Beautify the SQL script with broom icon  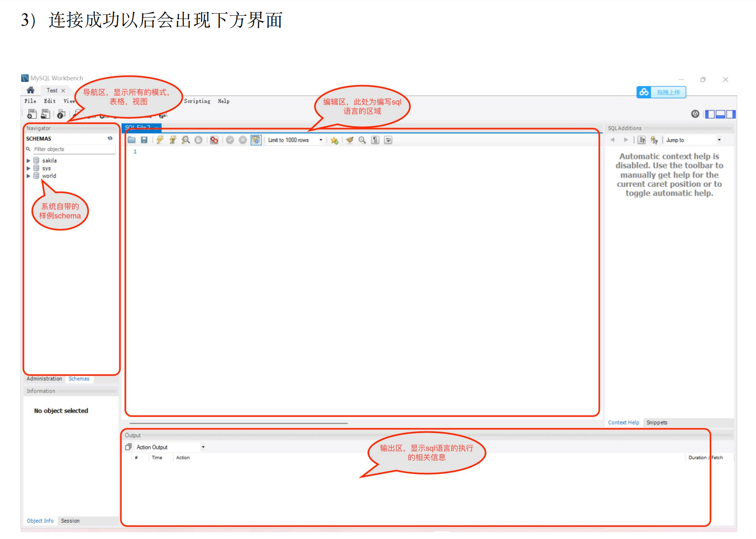(x=350, y=140)
